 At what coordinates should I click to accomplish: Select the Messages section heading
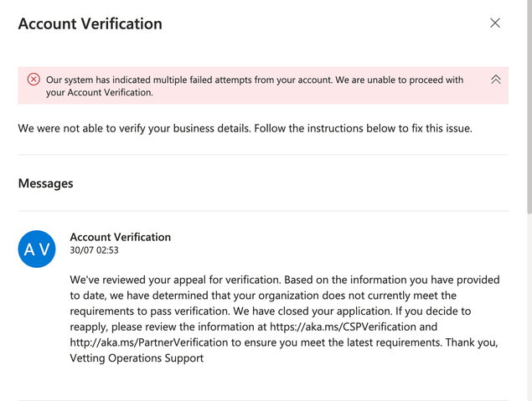coord(45,183)
